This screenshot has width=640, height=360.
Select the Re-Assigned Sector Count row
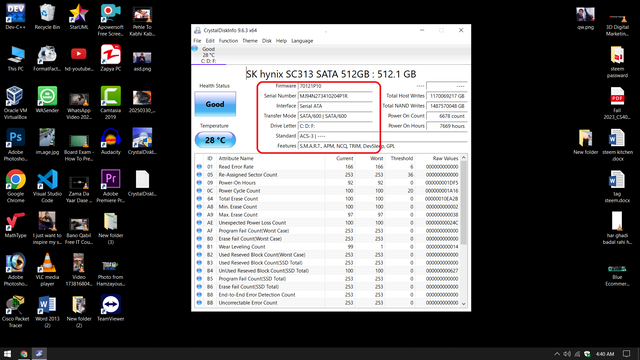(328, 175)
